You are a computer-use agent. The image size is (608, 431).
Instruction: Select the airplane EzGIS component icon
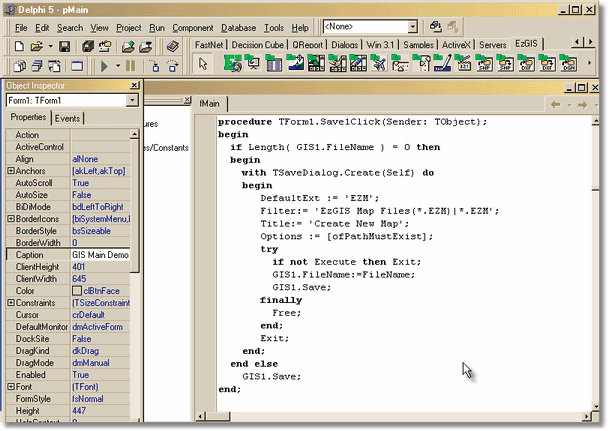point(379,64)
